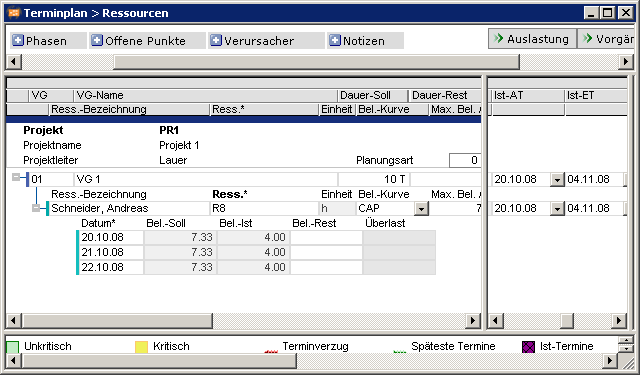This screenshot has width=640, height=375.
Task: Click the Späteste Termine green legend marker
Action: click(400, 351)
